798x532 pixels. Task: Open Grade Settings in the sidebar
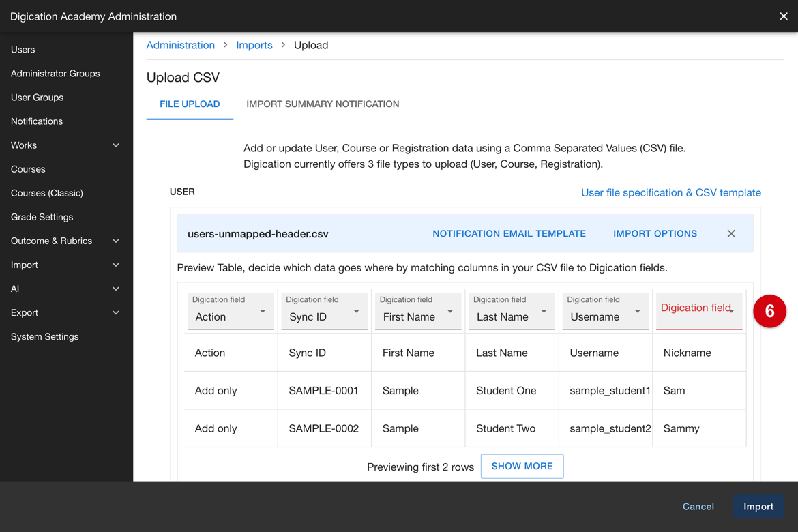pyautogui.click(x=42, y=217)
